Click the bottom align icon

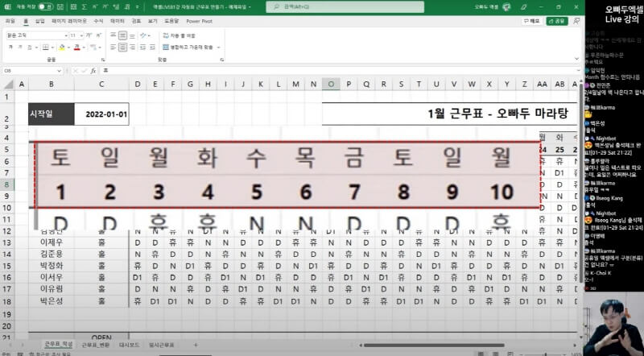[x=132, y=35]
